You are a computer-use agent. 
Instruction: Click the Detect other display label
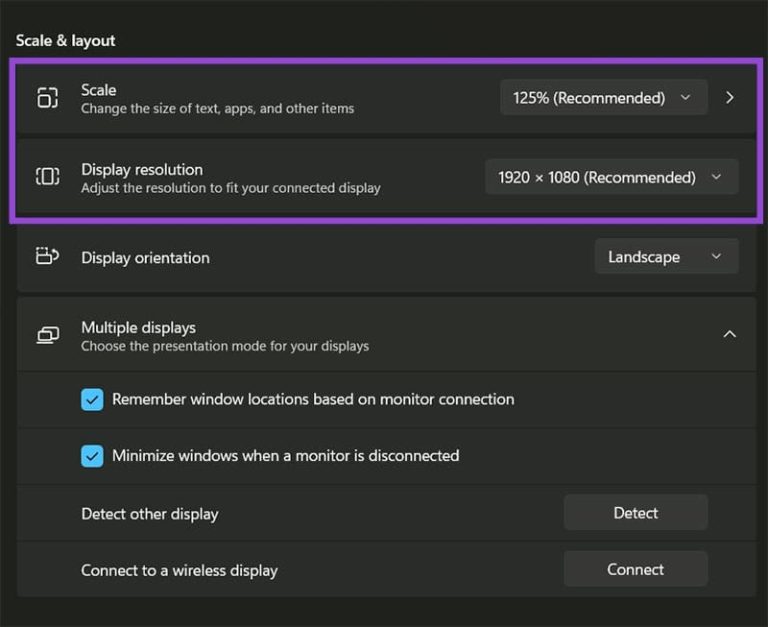[x=150, y=514]
